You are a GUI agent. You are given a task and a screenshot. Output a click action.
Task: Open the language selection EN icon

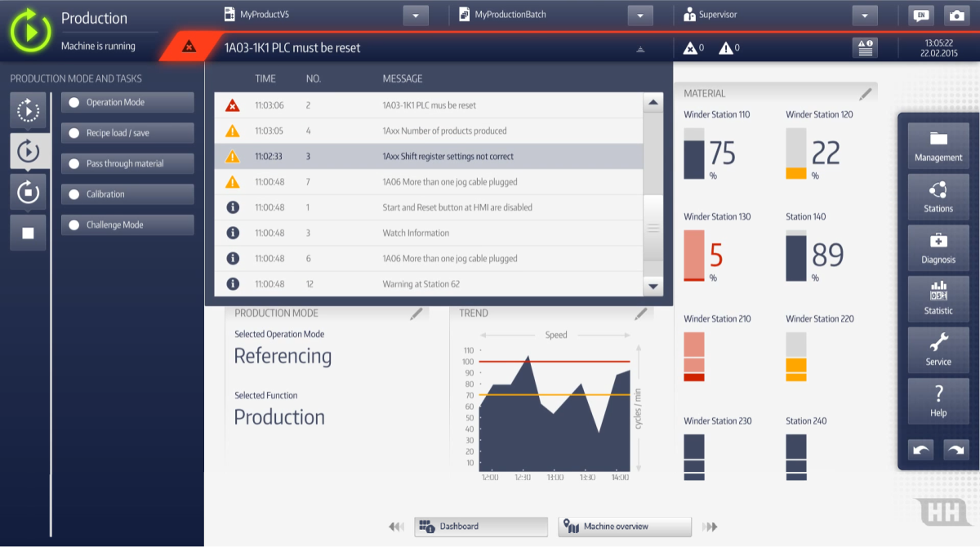pyautogui.click(x=921, y=16)
